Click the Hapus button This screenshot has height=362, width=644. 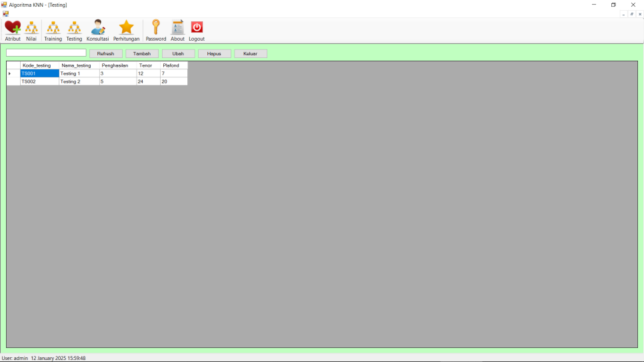(214, 53)
